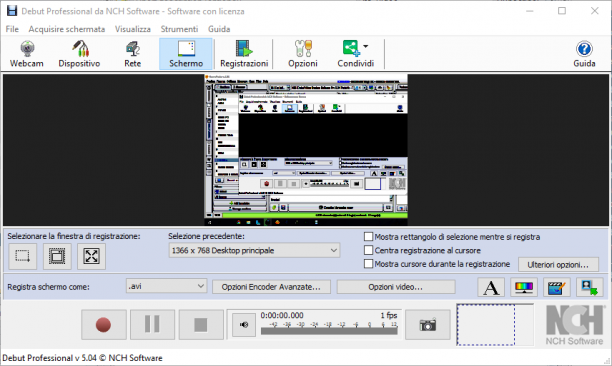Open the Guida menu
This screenshot has width=612, height=366.
point(219,29)
